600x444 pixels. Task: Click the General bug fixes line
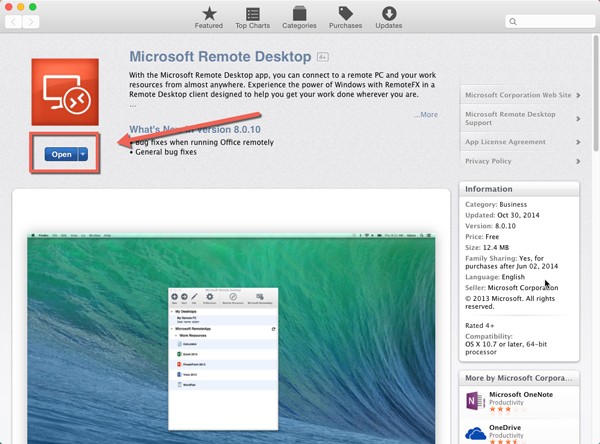pyautogui.click(x=163, y=152)
